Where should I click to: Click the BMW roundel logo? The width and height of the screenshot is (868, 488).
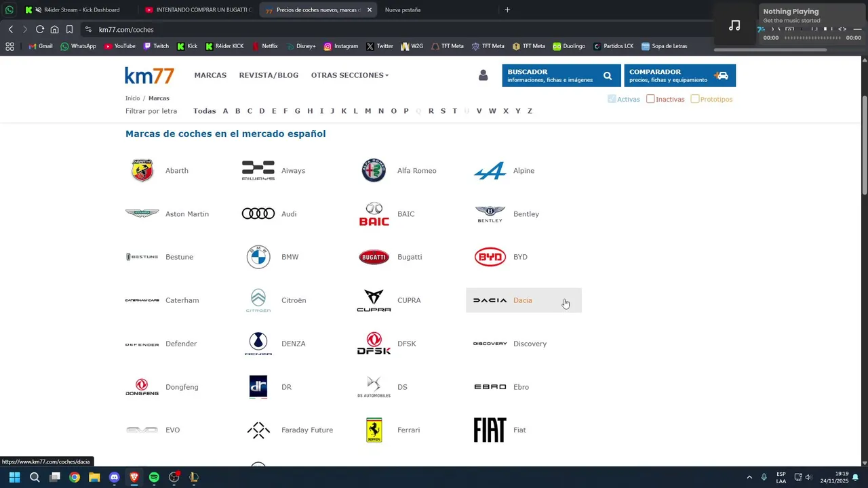(x=258, y=257)
